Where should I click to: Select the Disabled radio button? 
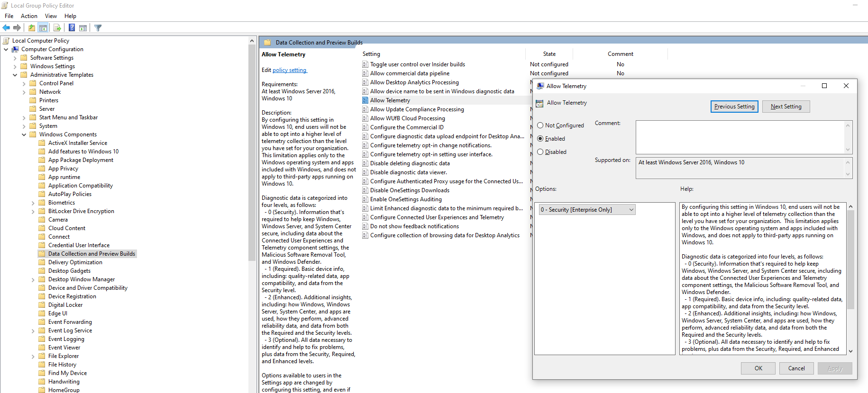540,152
